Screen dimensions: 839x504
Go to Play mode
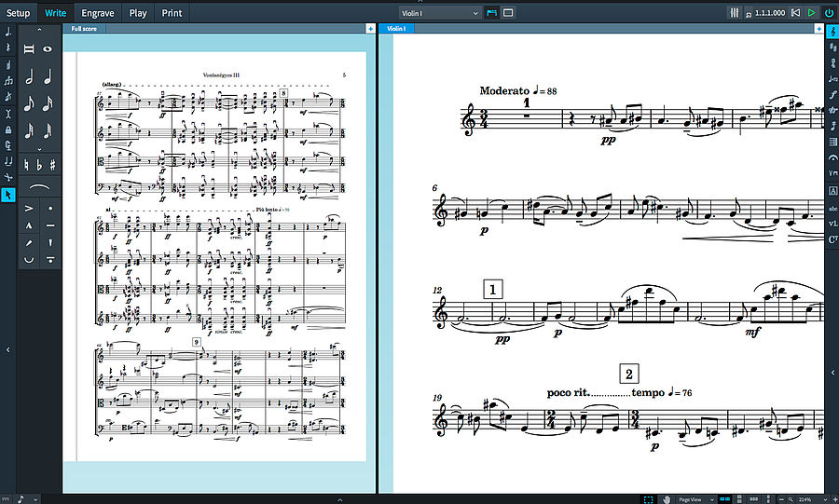point(138,13)
